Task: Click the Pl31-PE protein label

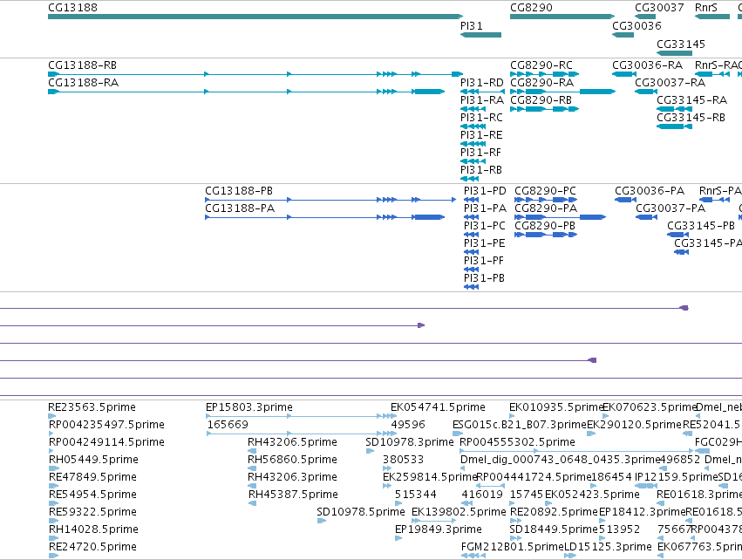Action: [485, 242]
